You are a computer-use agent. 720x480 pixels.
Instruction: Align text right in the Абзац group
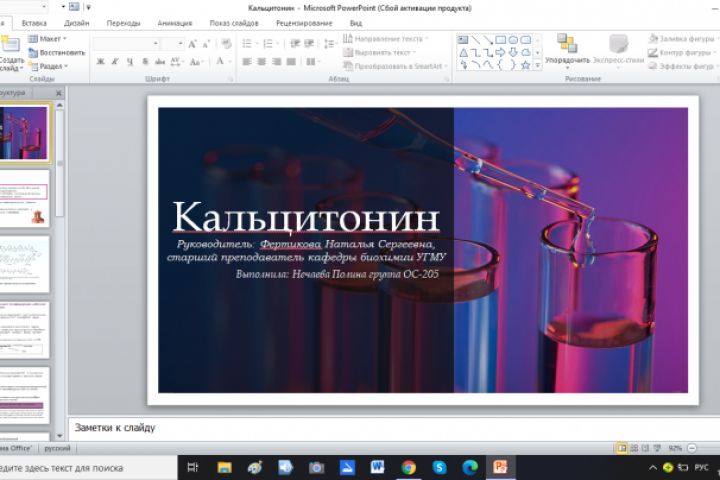click(x=276, y=62)
